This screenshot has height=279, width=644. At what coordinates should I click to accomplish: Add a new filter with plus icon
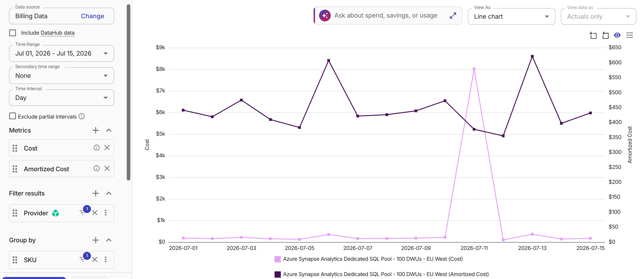tap(95, 193)
